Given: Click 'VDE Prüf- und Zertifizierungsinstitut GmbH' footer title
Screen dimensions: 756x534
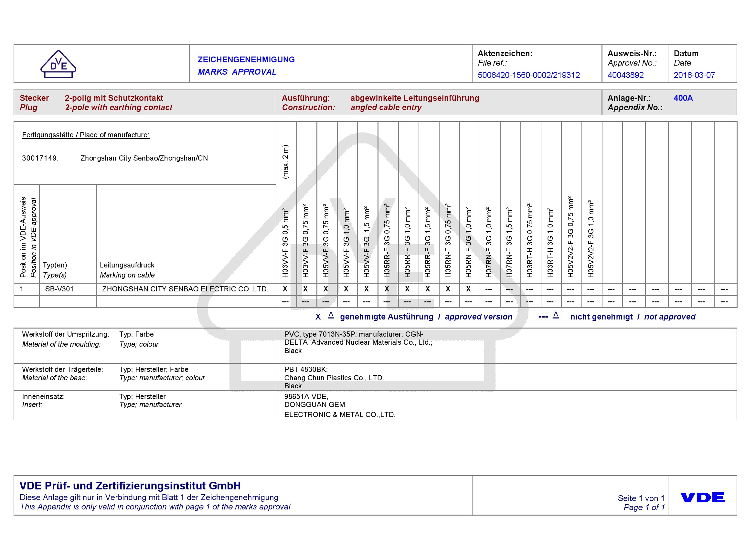Looking at the screenshot, I should click(130, 486).
